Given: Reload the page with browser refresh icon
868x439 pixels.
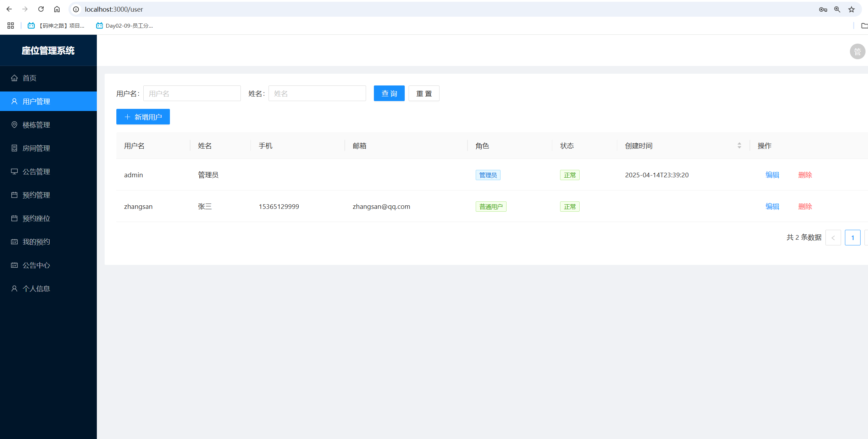Looking at the screenshot, I should [x=41, y=9].
